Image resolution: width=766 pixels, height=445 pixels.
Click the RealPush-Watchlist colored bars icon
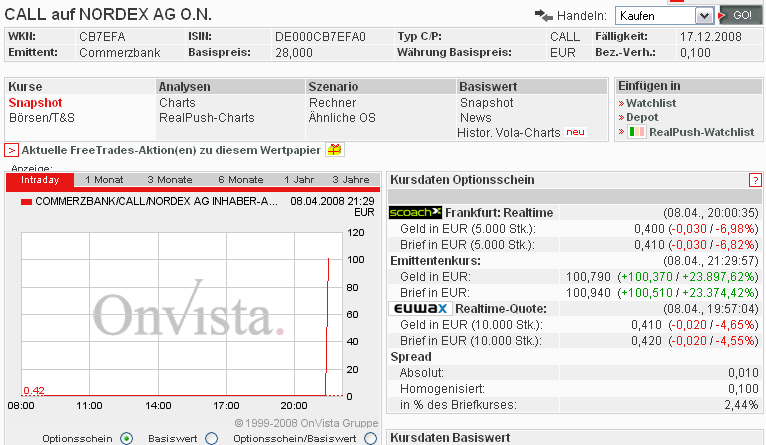pos(636,132)
